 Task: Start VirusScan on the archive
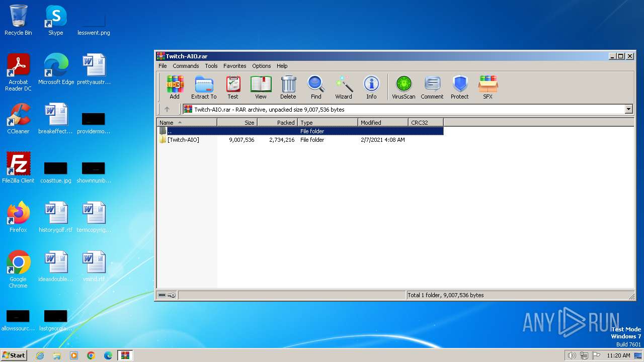pos(404,87)
